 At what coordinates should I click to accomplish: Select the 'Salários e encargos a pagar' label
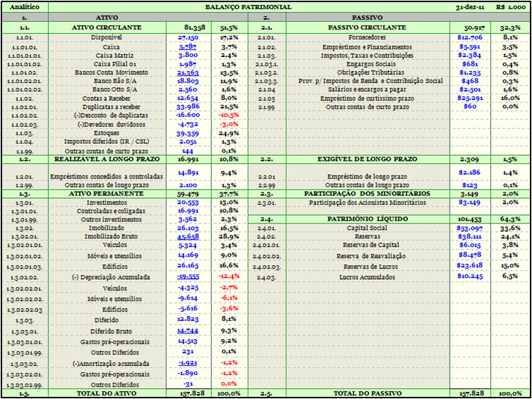tap(367, 90)
